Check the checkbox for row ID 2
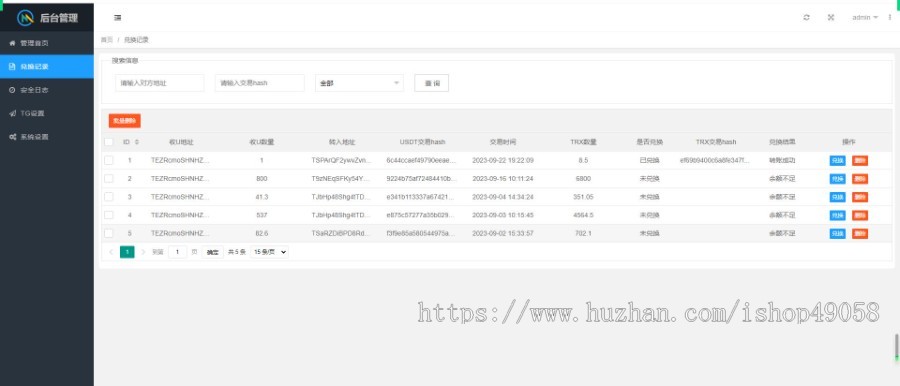The width and height of the screenshot is (900, 386). [x=108, y=179]
